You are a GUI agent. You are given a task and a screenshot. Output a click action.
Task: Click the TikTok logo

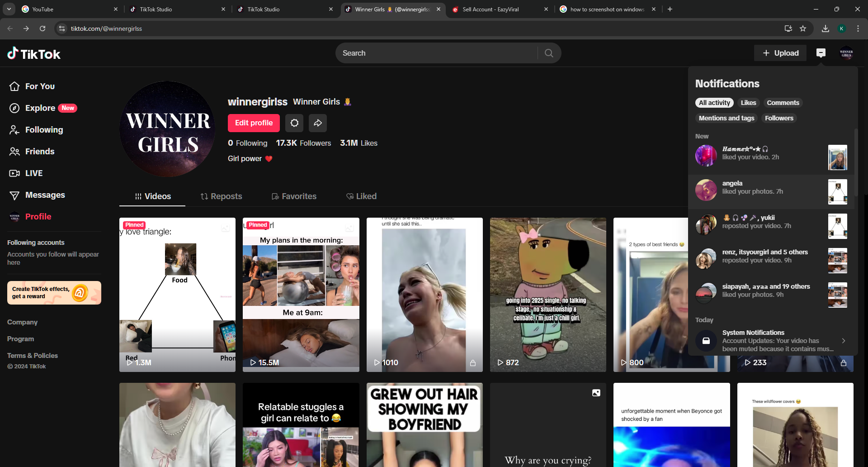pyautogui.click(x=34, y=54)
